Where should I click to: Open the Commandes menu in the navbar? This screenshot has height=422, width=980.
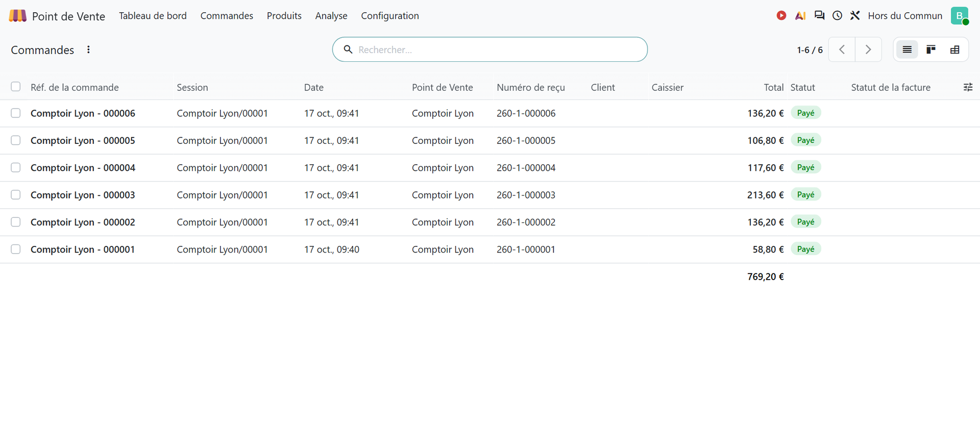(x=227, y=16)
